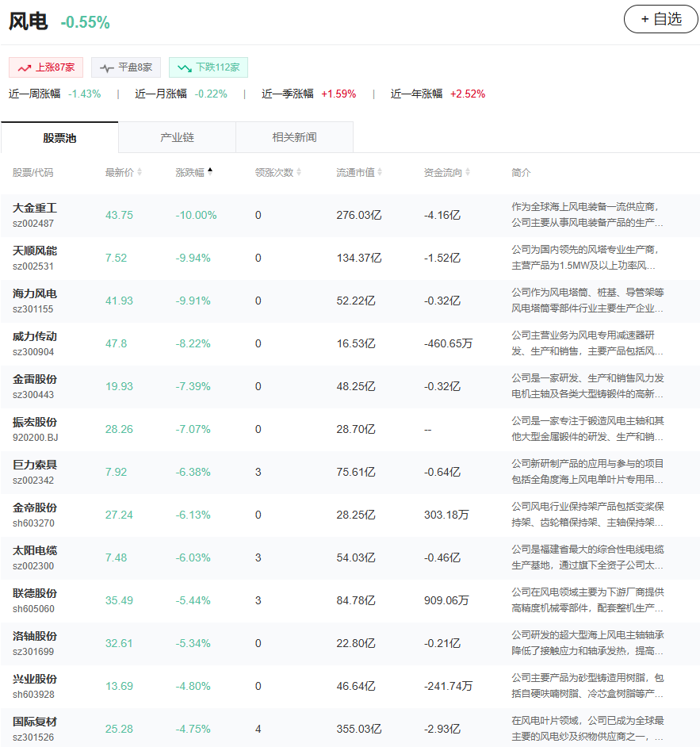The width and height of the screenshot is (700, 747).
Task: Read 国际复材 company description
Action: tap(587, 729)
